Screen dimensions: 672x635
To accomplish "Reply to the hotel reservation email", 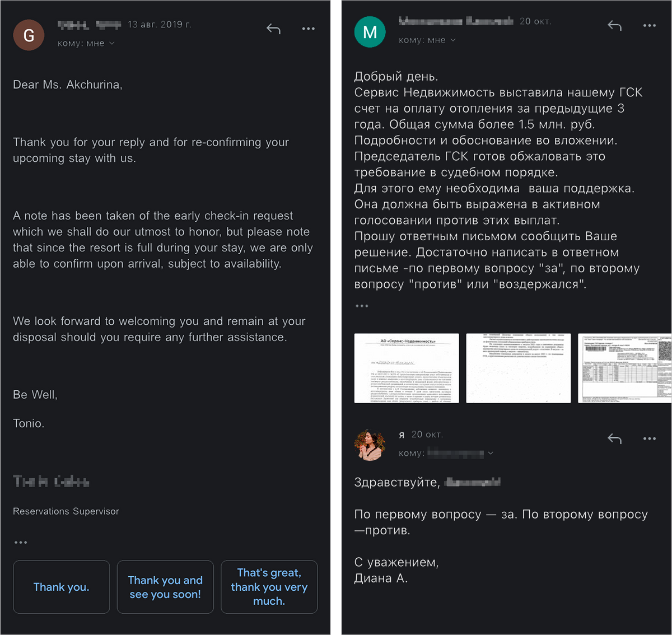I will [273, 29].
